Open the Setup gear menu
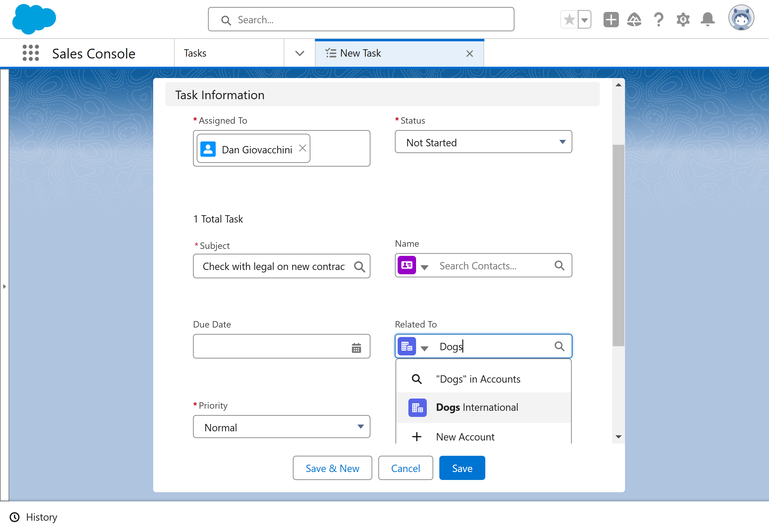 coord(683,20)
